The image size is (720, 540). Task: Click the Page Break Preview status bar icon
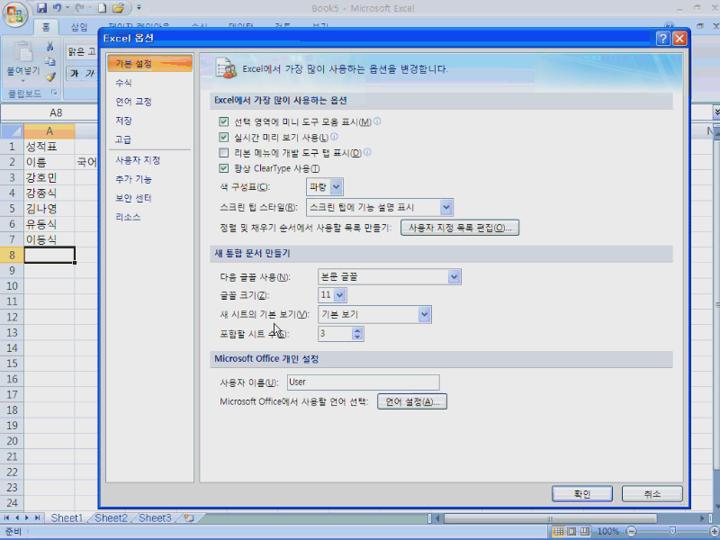(585, 532)
